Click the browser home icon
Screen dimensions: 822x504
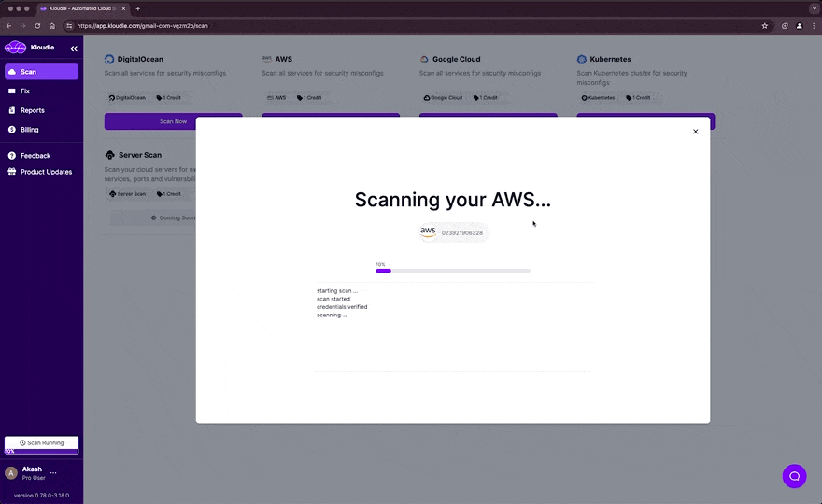[x=52, y=26]
